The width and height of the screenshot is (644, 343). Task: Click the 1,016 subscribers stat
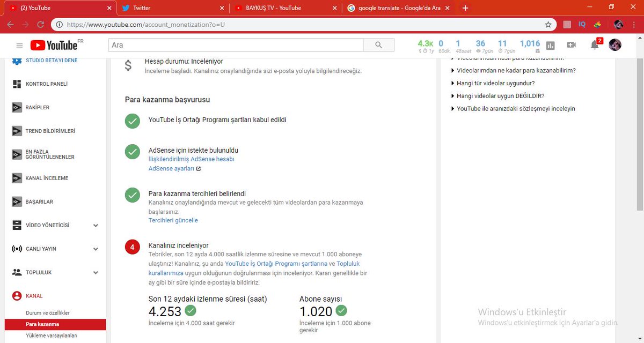click(530, 46)
